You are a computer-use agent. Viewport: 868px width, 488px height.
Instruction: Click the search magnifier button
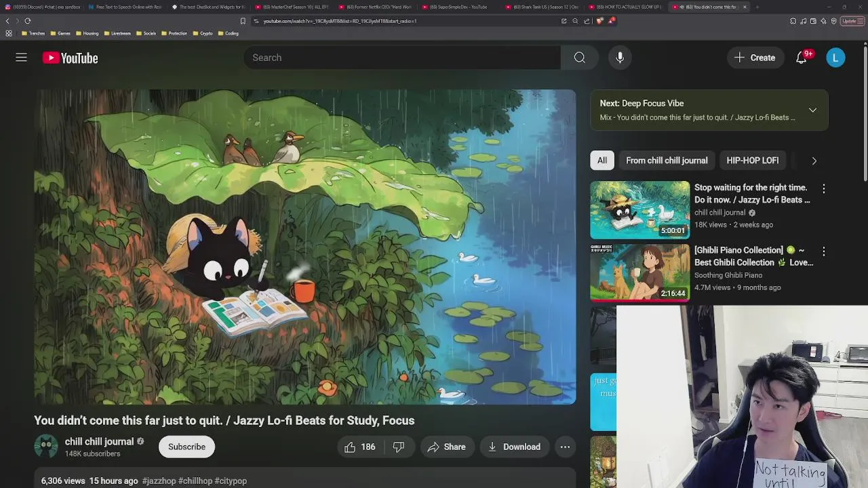pyautogui.click(x=580, y=58)
